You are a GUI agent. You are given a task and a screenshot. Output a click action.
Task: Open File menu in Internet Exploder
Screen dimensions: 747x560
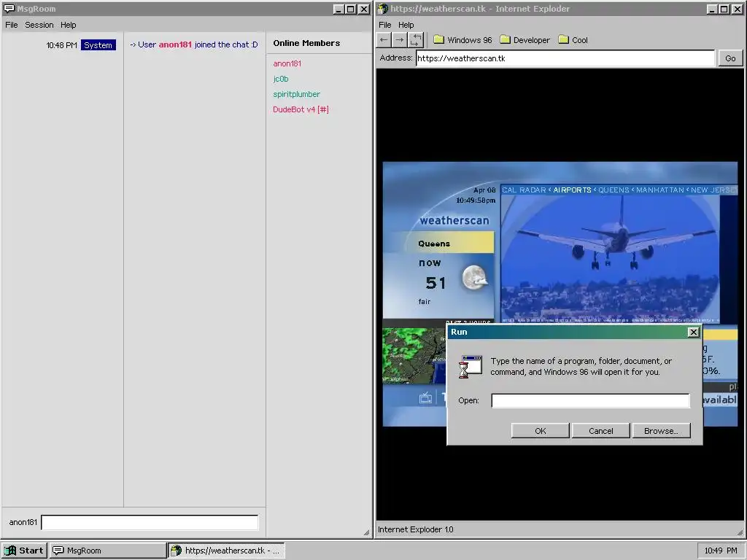point(385,25)
